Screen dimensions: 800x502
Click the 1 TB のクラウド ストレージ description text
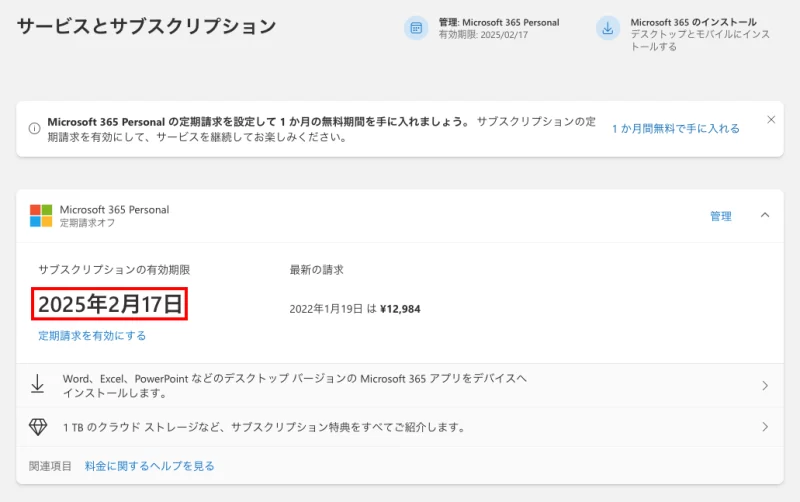point(264,427)
